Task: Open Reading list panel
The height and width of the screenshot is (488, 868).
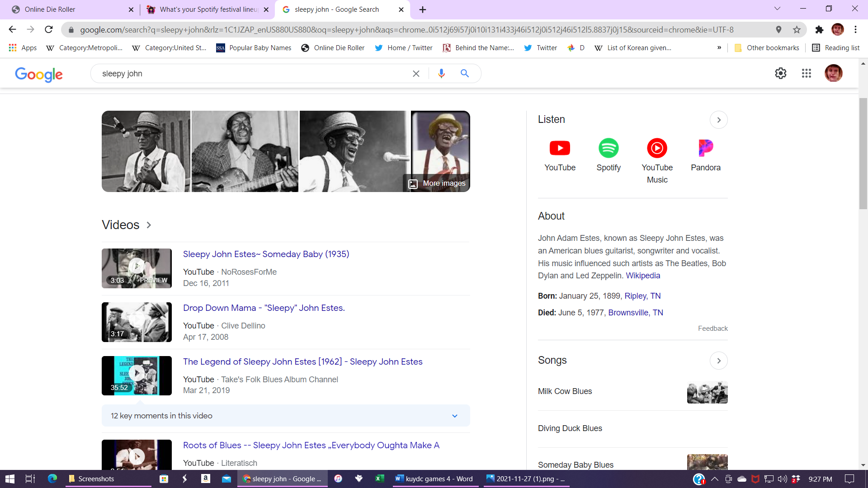Action: (835, 48)
